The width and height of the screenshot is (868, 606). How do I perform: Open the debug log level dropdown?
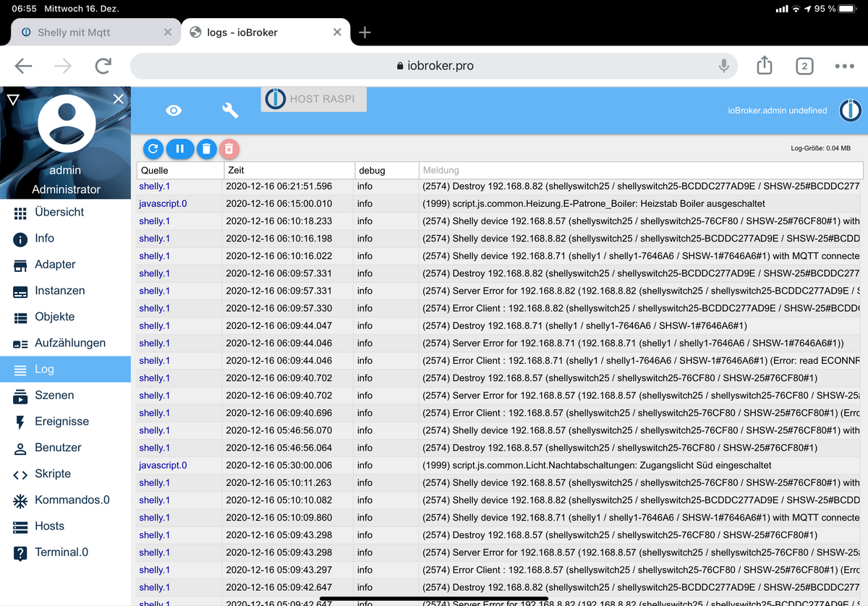pos(386,170)
